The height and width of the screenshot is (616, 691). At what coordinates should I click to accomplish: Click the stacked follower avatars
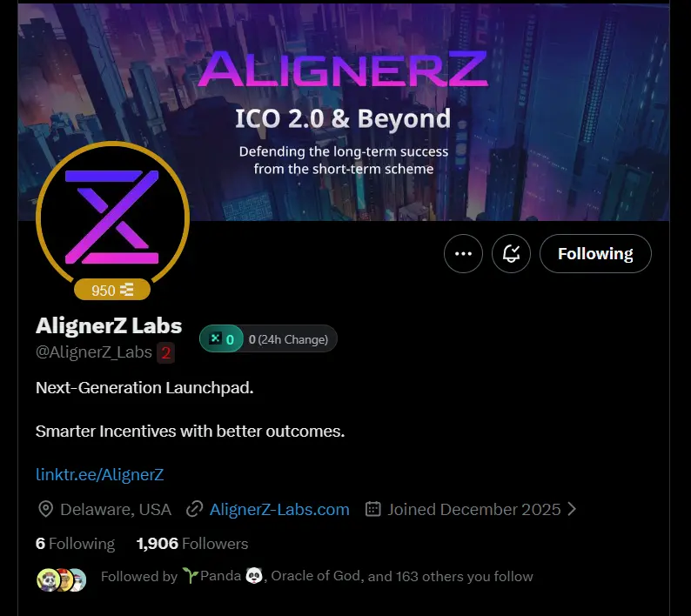coord(61,579)
